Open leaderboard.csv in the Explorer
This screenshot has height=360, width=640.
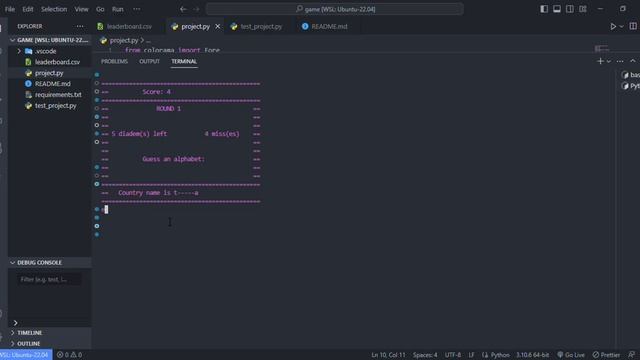click(x=57, y=62)
